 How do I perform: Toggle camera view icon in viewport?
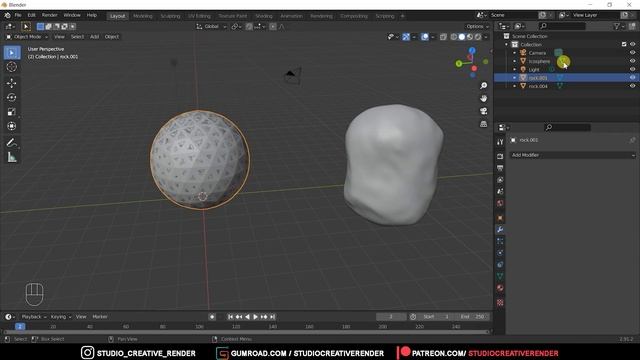pos(484,111)
